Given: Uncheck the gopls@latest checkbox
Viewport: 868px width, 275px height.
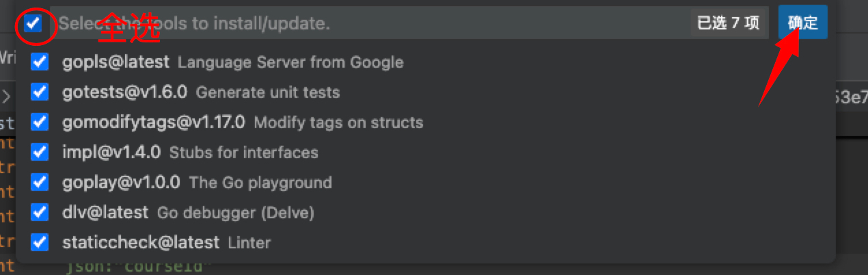Looking at the screenshot, I should point(40,62).
